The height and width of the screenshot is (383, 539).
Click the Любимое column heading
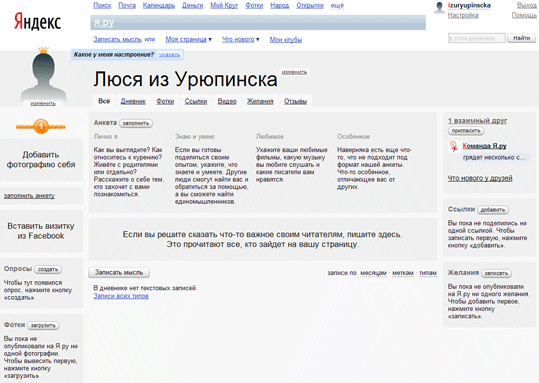pos(270,137)
